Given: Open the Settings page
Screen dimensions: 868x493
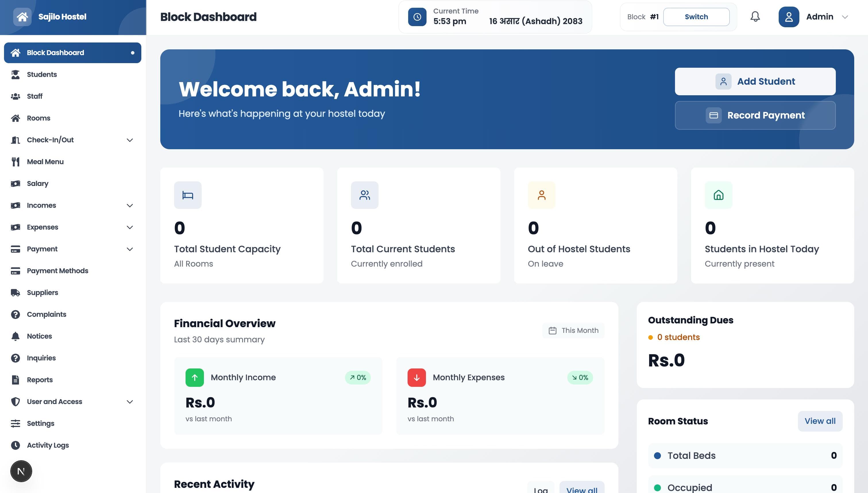Looking at the screenshot, I should [72, 424].
